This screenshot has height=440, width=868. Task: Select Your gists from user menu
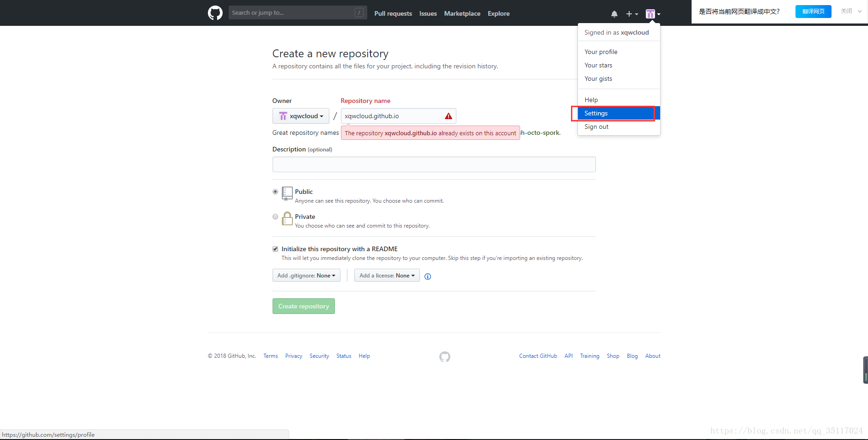[x=619, y=78]
